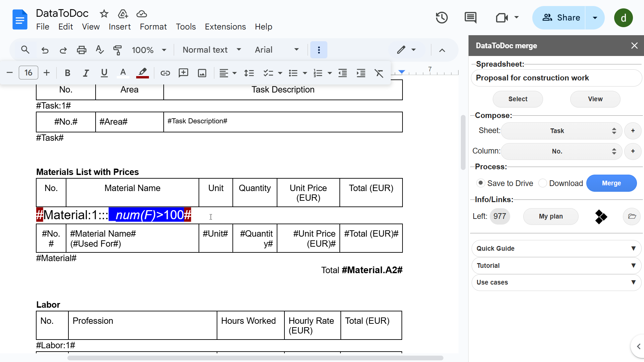The width and height of the screenshot is (644, 362).
Task: Open the Google Docs home icon
Action: point(20,19)
